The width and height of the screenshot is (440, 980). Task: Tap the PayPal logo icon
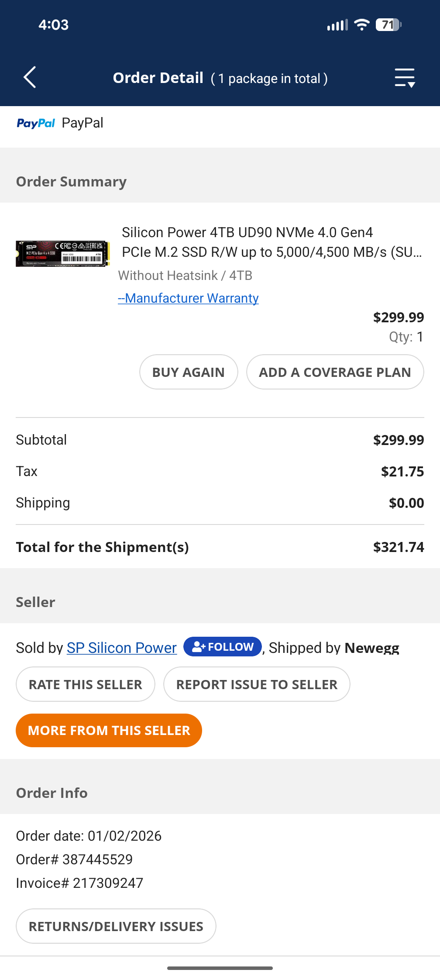pos(36,123)
